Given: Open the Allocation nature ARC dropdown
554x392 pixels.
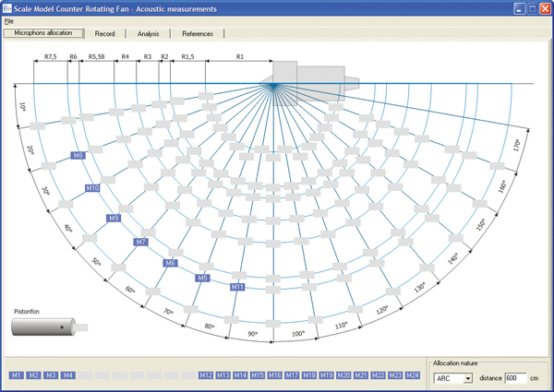Looking at the screenshot, I should (468, 378).
